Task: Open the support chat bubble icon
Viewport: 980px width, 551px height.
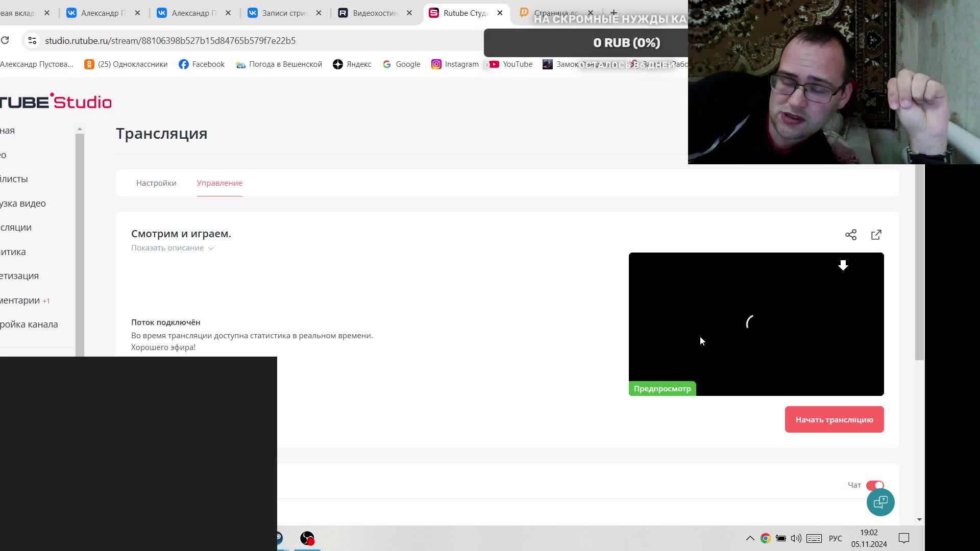Action: point(880,503)
